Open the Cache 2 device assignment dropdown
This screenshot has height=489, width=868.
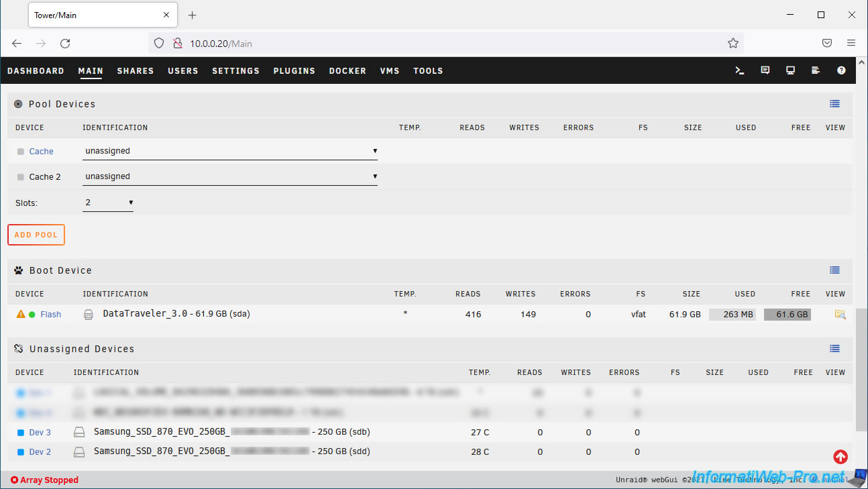coord(230,176)
